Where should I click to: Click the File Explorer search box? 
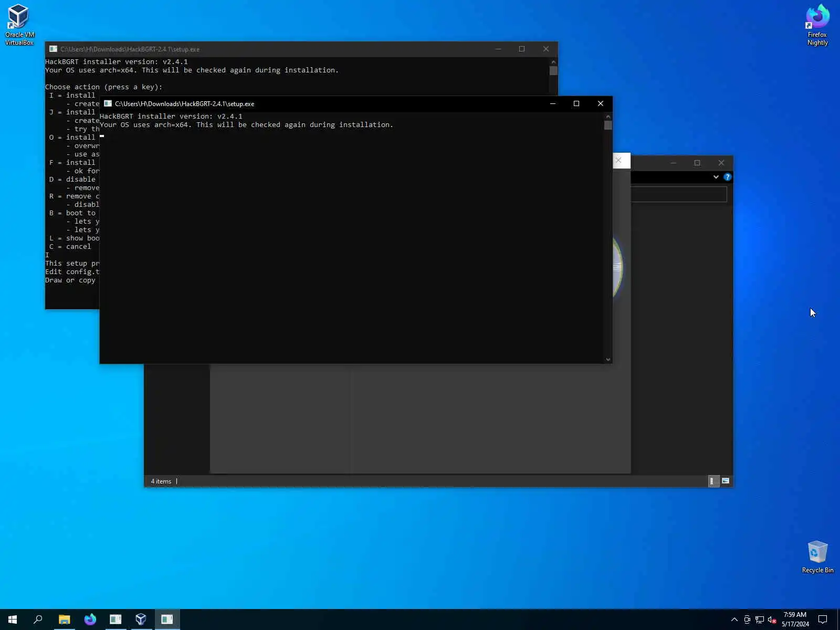pyautogui.click(x=679, y=194)
